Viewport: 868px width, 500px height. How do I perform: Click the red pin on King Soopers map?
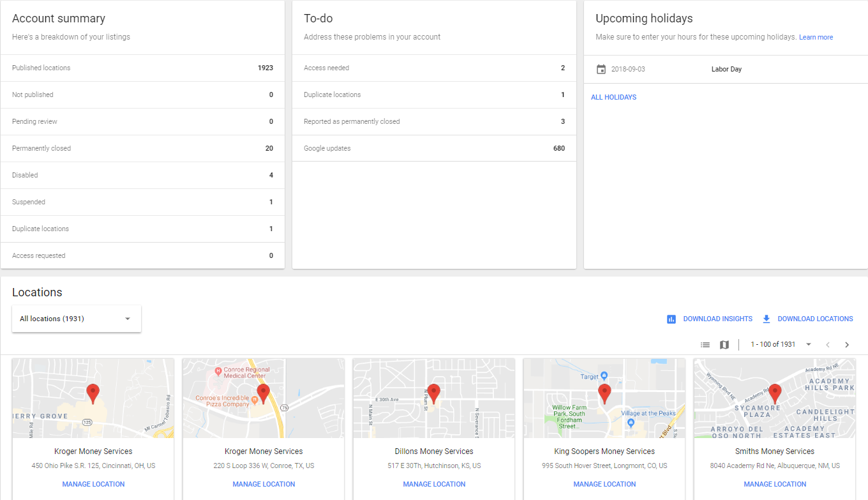pyautogui.click(x=604, y=393)
